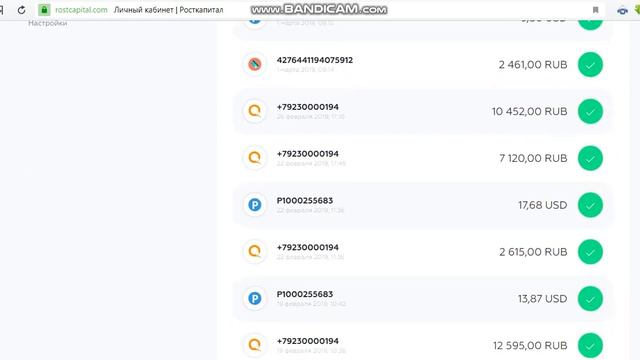Click the Payeer icon of 17,68 USD row

coord(255,204)
